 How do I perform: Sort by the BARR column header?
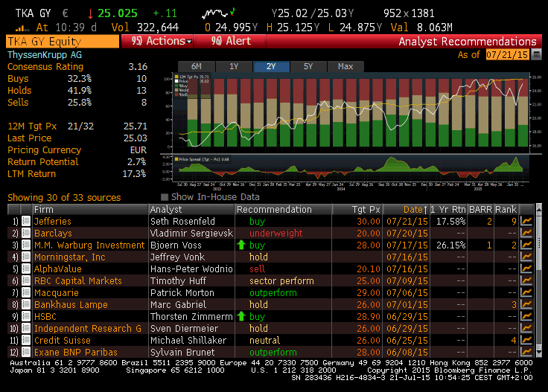(480, 210)
